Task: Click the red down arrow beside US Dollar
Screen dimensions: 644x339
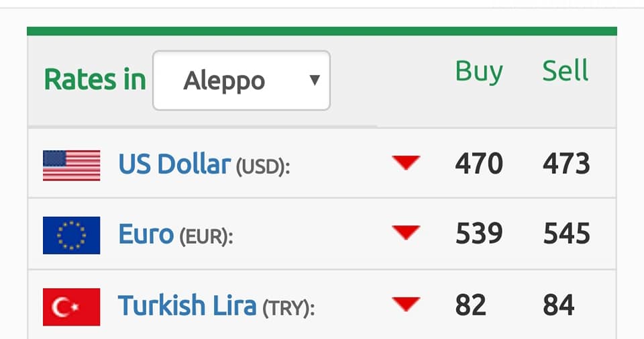Action: (x=406, y=162)
